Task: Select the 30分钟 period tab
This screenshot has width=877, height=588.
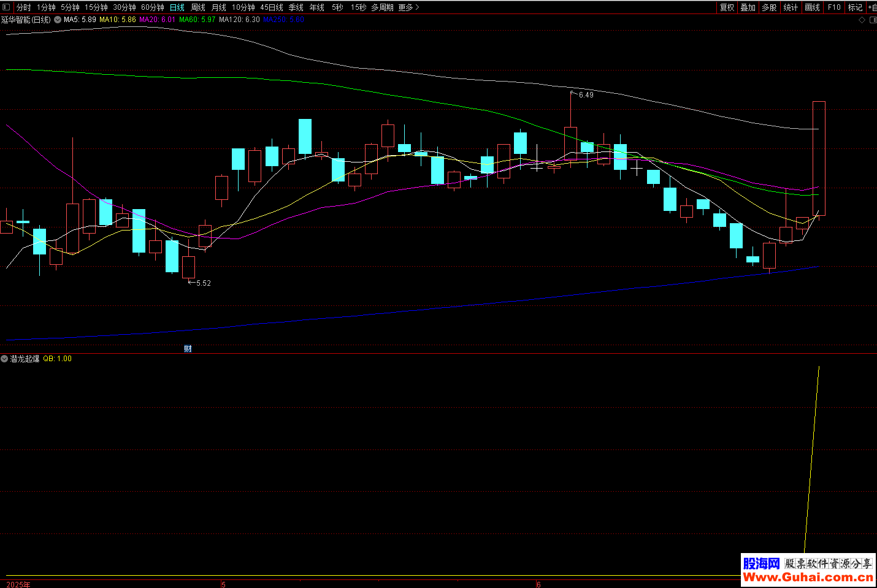Action: (124, 7)
